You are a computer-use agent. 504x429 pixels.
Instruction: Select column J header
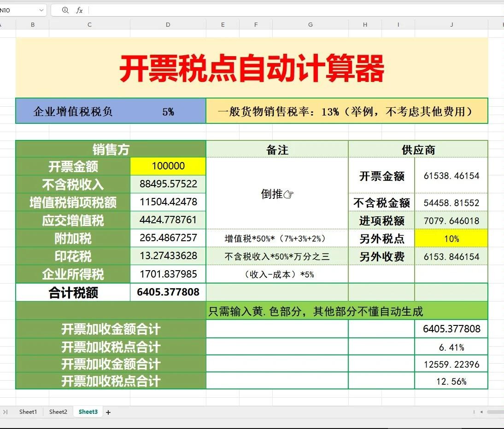pos(451,25)
